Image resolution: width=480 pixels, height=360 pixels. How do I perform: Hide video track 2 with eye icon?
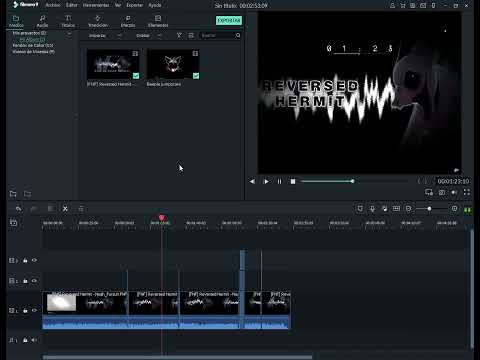pos(34,281)
